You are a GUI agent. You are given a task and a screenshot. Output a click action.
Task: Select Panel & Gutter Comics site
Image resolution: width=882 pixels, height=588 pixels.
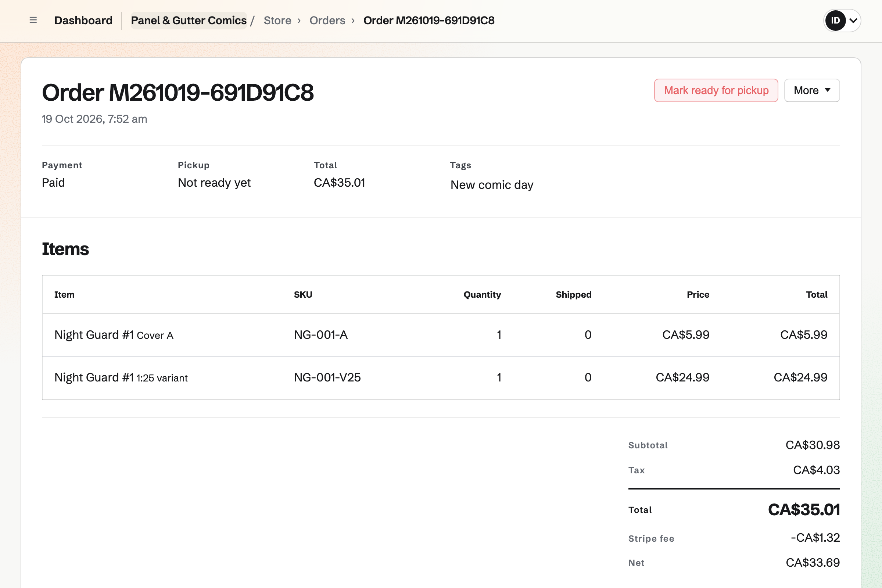click(189, 20)
